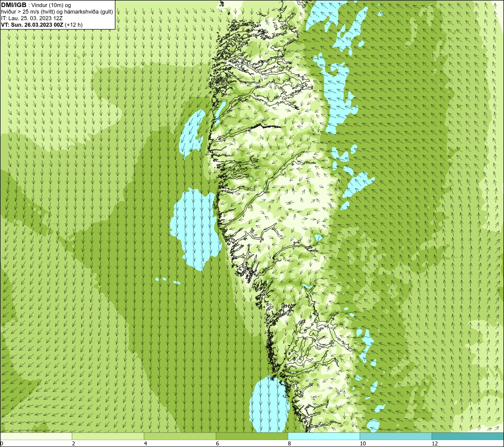Click the 'hviður > 25 m/s' legend line

click(57, 12)
